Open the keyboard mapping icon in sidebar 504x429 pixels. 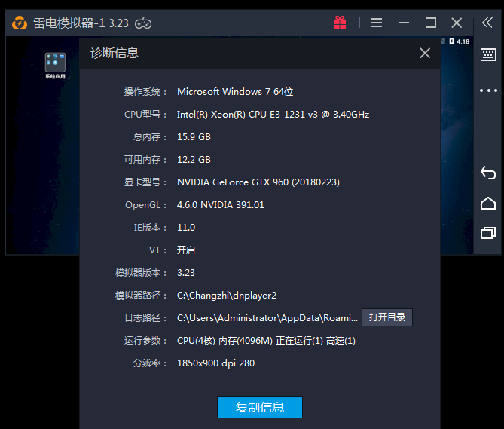pyautogui.click(x=487, y=55)
